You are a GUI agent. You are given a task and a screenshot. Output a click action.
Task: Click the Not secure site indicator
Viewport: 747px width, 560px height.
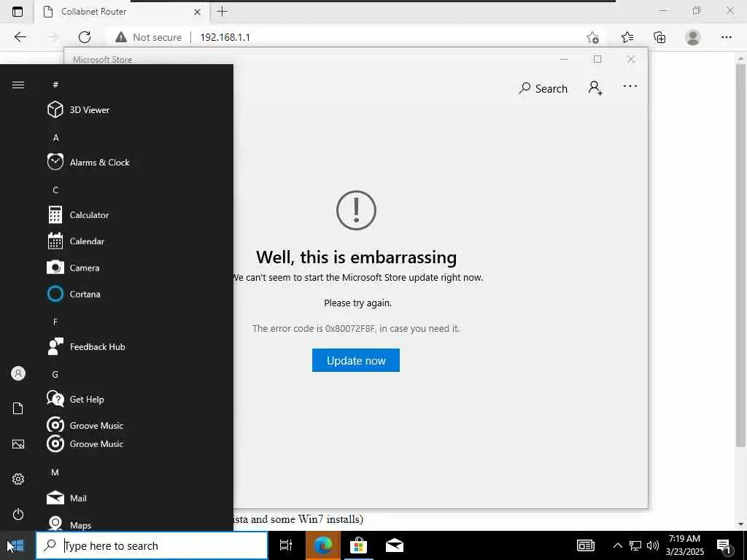tap(149, 37)
